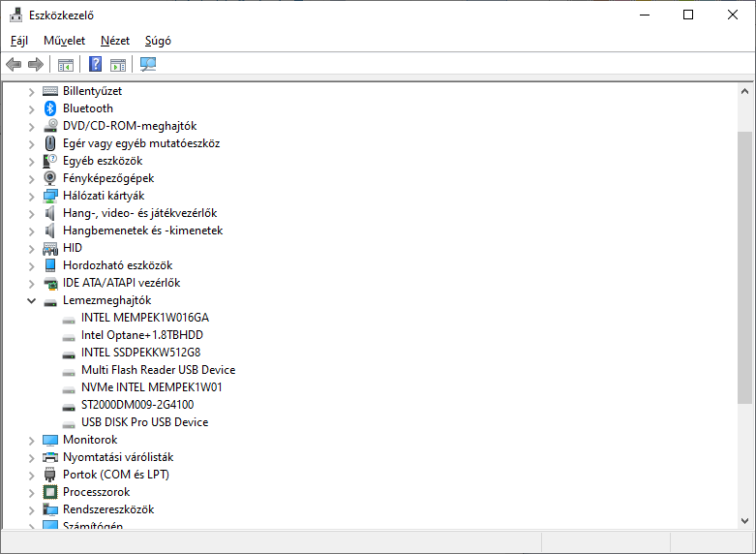Minimize the Eszközkezelő window
This screenshot has height=554, width=756.
click(x=645, y=15)
